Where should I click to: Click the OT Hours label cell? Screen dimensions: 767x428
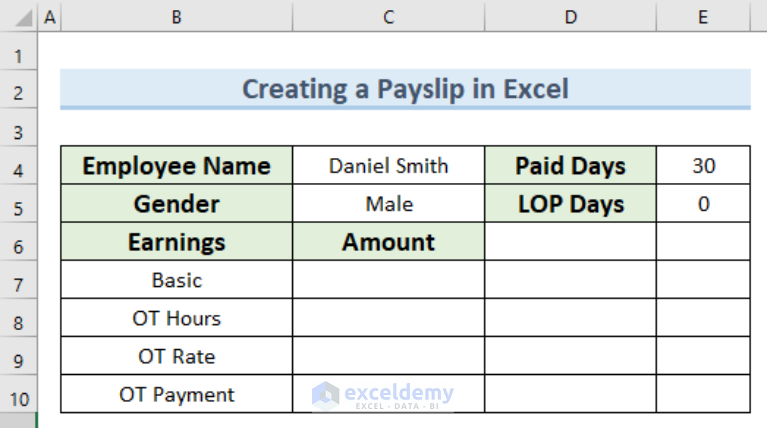177,318
